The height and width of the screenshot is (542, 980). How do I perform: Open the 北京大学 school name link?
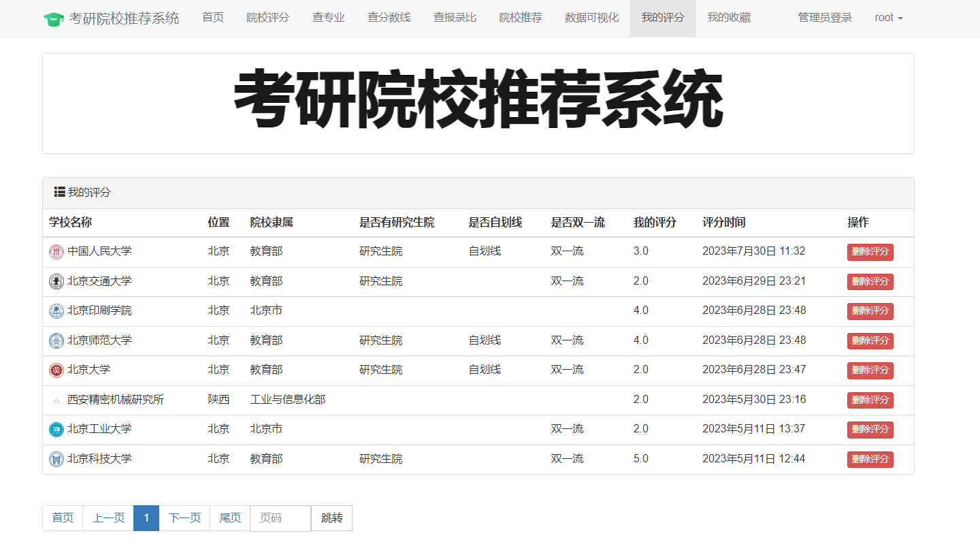(88, 370)
